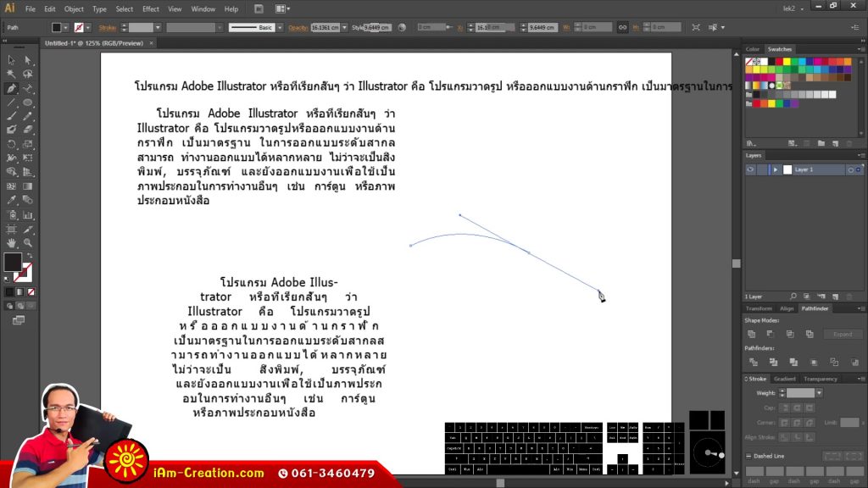This screenshot has height=488, width=868.
Task: Click the Stroke box in the toolbar
Action: pyautogui.click(x=23, y=273)
